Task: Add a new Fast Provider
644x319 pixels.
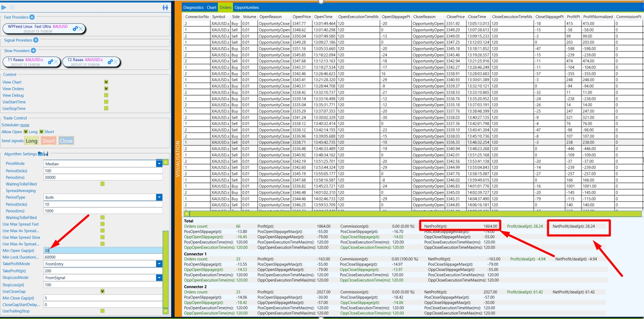Action: point(32,17)
